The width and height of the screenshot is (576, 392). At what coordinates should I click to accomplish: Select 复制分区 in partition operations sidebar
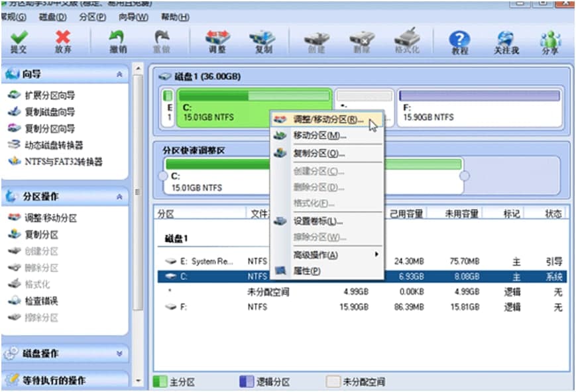pos(33,234)
